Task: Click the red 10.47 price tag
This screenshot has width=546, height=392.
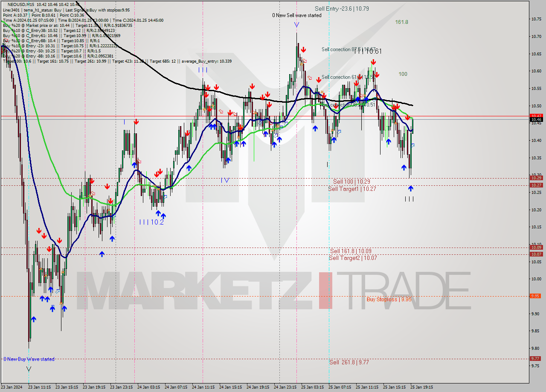Action: click(x=536, y=116)
